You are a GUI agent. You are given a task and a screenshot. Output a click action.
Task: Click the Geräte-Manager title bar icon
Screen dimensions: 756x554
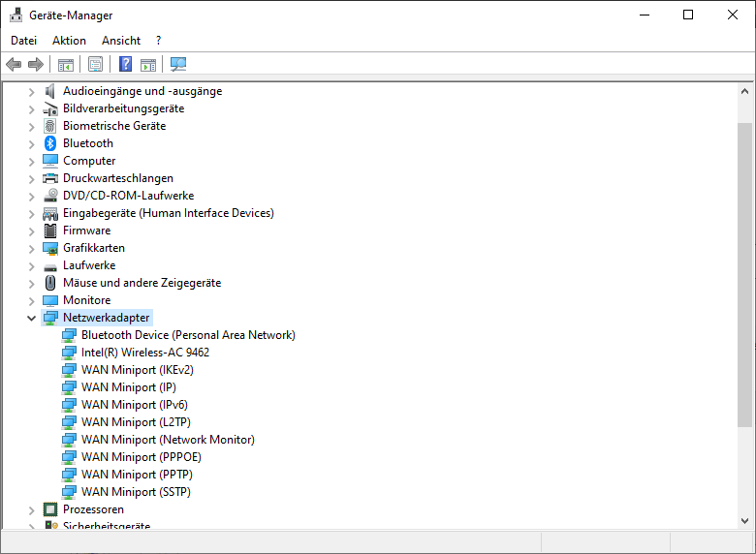pyautogui.click(x=16, y=15)
